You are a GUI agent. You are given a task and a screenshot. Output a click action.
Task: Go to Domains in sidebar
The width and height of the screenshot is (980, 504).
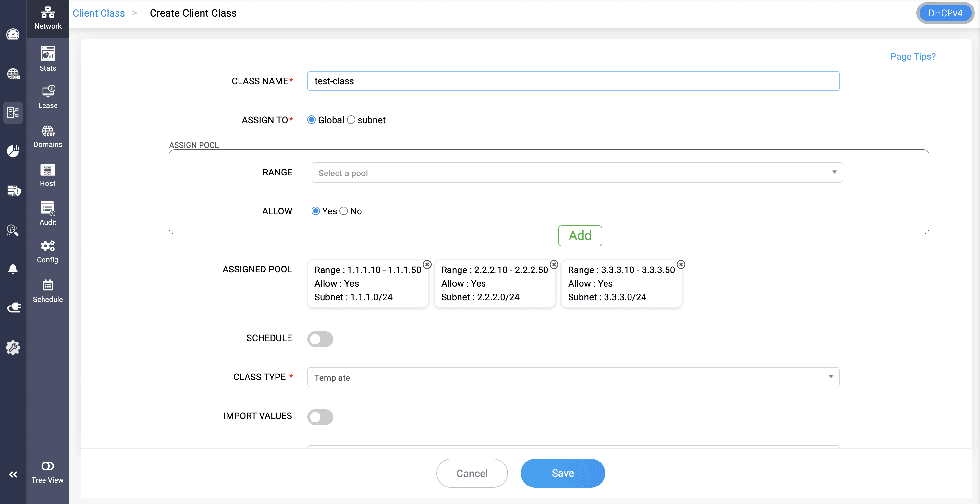48,136
